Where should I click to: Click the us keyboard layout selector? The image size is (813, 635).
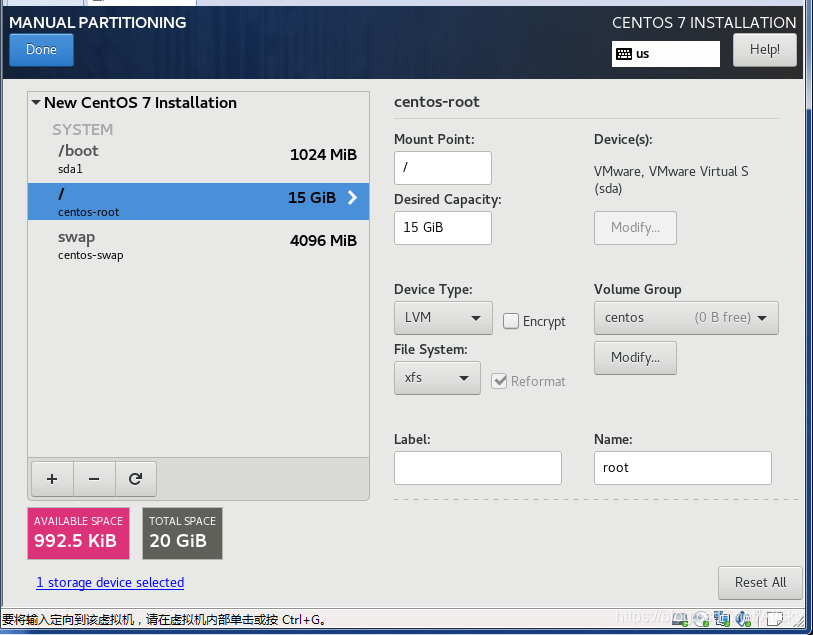(666, 54)
